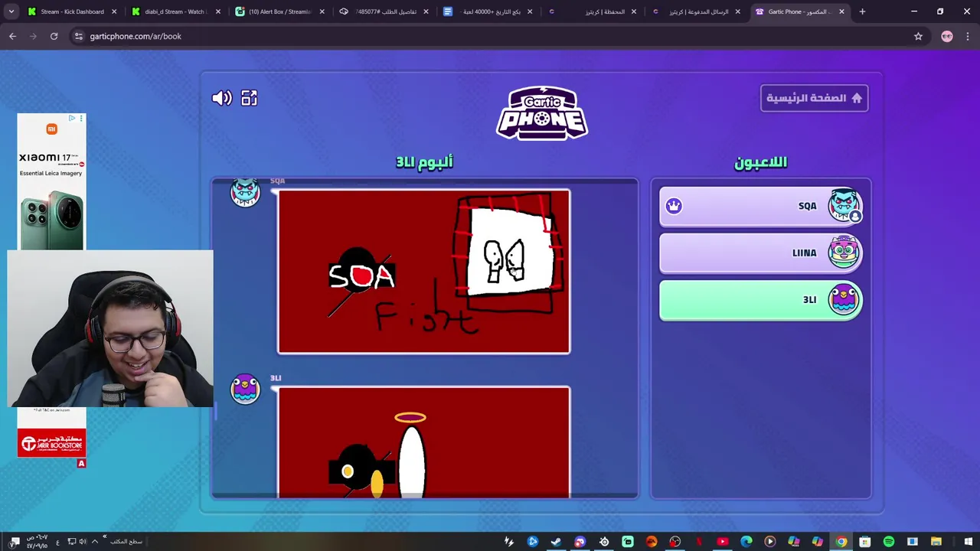Reload the page
The height and width of the screenshot is (551, 980).
coord(54,36)
